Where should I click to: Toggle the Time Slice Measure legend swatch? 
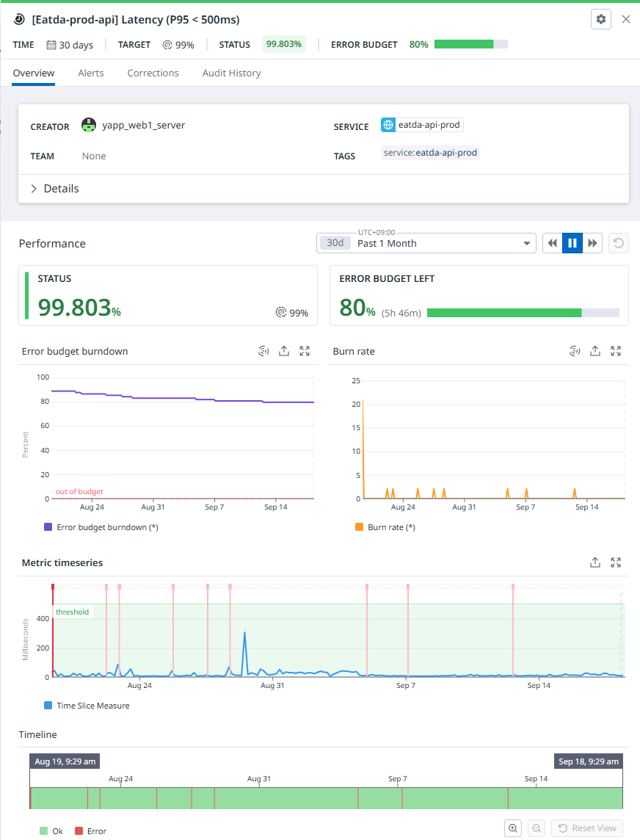48,706
